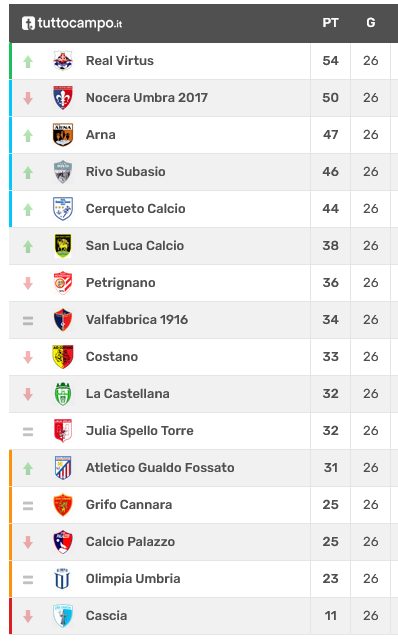The image size is (398, 641).
Task: Click the Costano yellow-red crest
Action: click(63, 356)
